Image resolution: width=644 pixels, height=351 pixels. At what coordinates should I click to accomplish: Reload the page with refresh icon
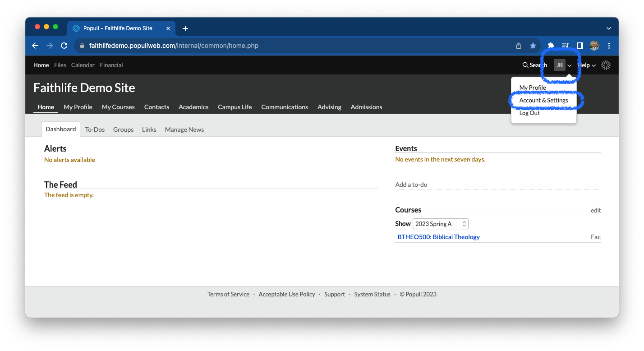pyautogui.click(x=64, y=46)
